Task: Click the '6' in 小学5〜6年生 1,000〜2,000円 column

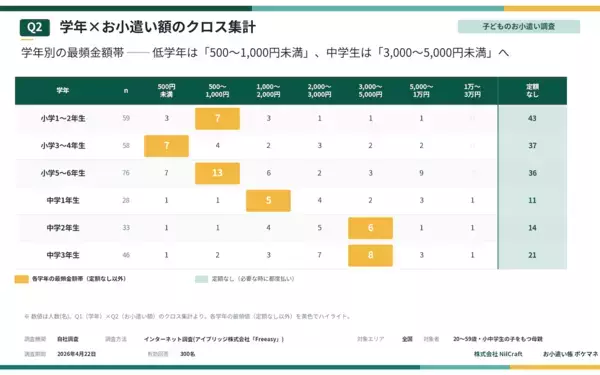Action: 268,173
